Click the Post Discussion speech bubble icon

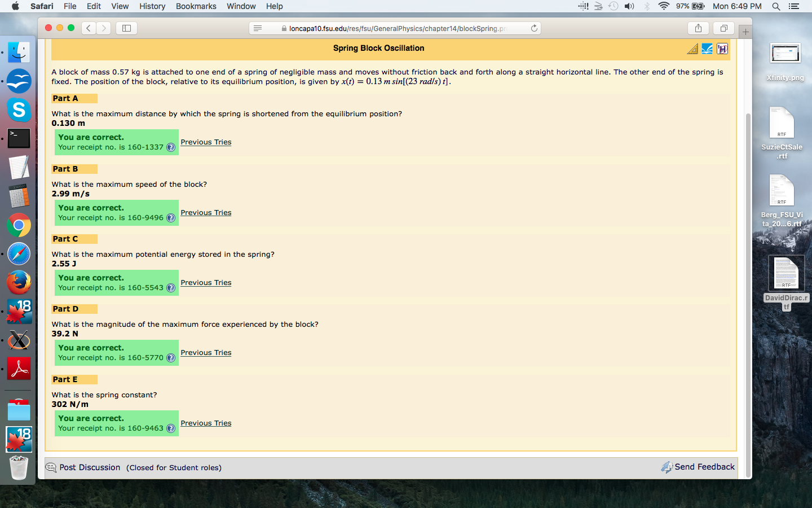(x=51, y=467)
